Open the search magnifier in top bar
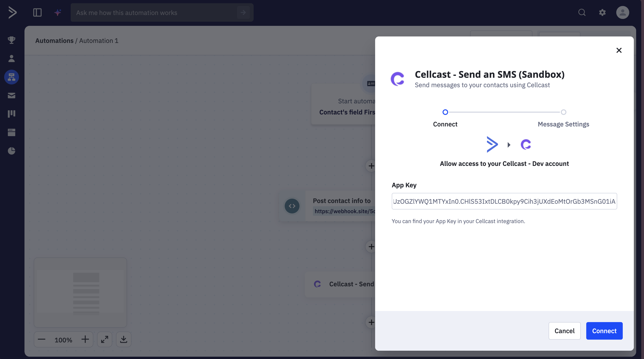Screen dimensions: 644x359 (582, 12)
